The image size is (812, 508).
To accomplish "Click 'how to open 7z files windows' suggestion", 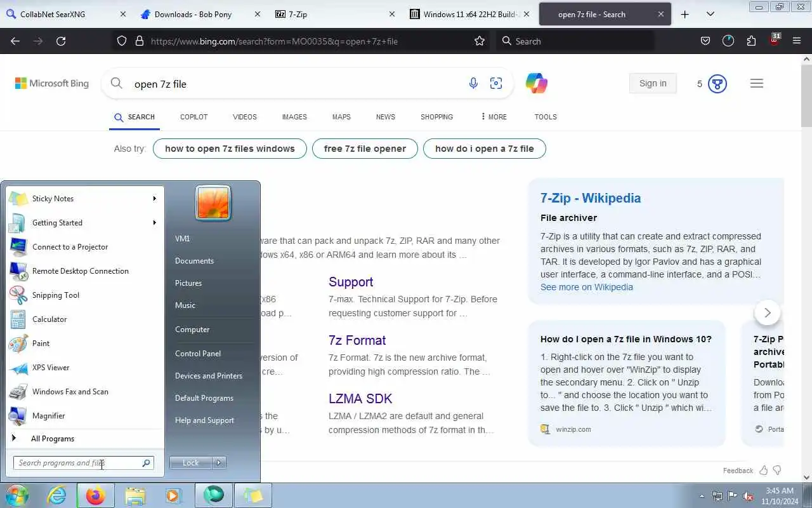I will pyautogui.click(x=230, y=149).
